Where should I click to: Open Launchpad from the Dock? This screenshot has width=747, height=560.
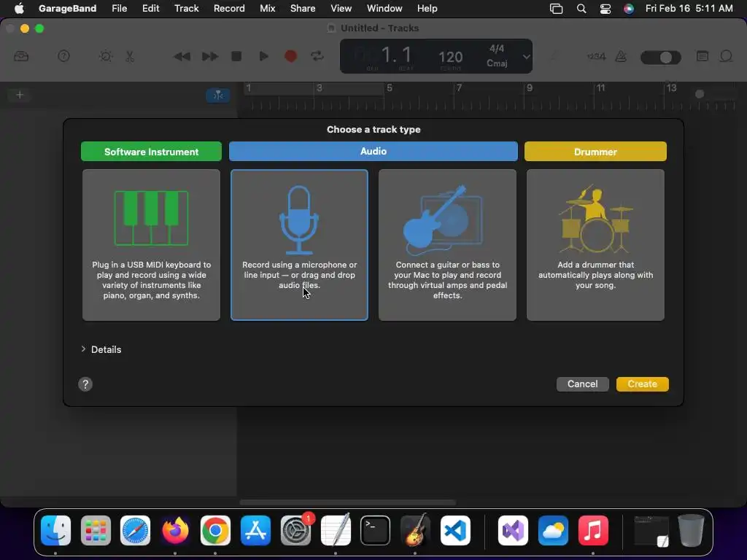(x=96, y=530)
